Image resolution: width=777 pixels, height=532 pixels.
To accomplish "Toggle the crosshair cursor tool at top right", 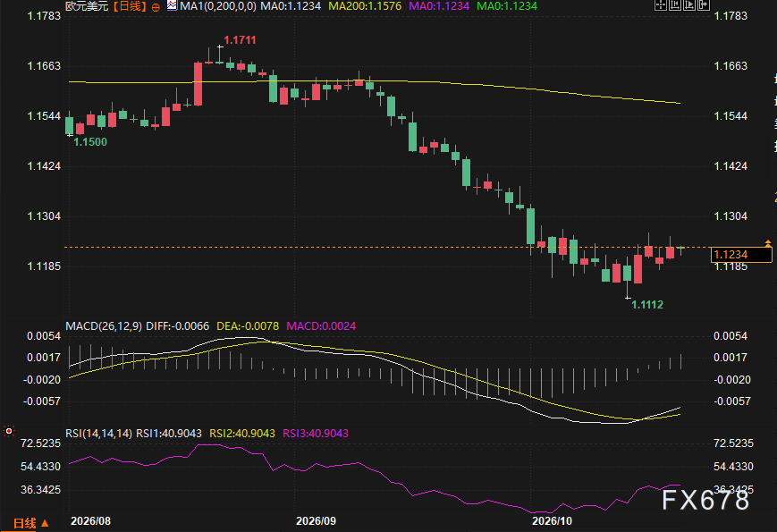I will click(661, 5).
